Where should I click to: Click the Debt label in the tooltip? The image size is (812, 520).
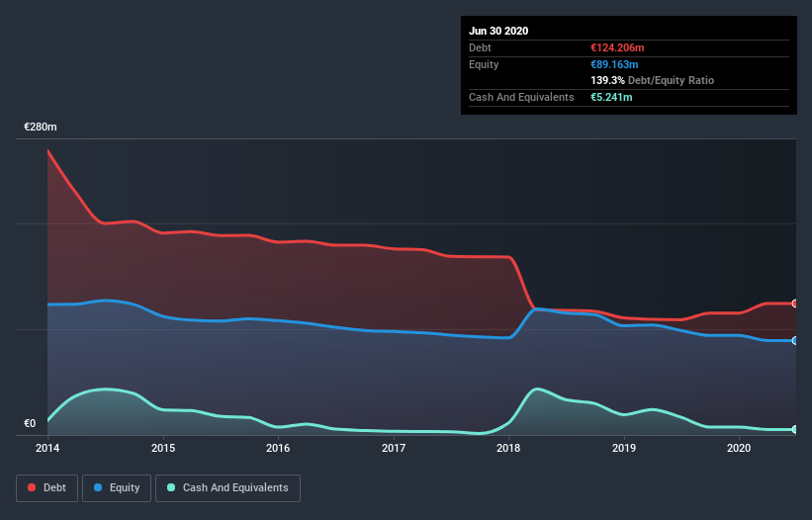480,47
